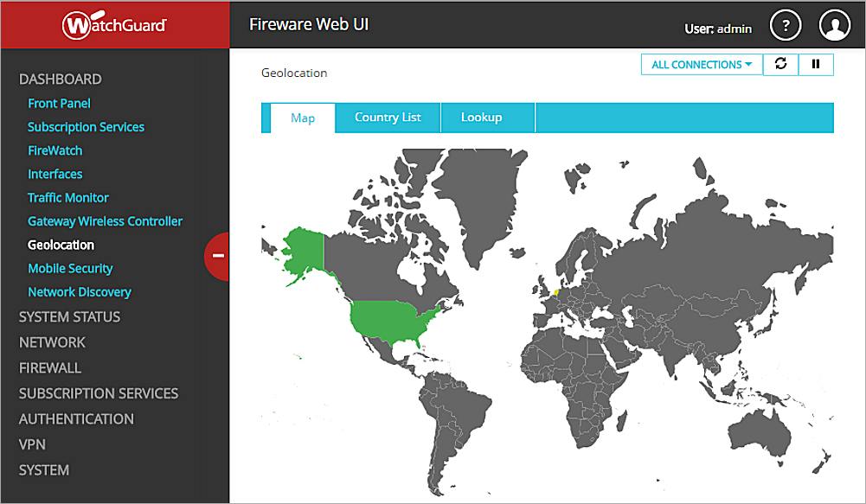Expand the VPN section
This screenshot has height=504, width=866.
point(32,444)
